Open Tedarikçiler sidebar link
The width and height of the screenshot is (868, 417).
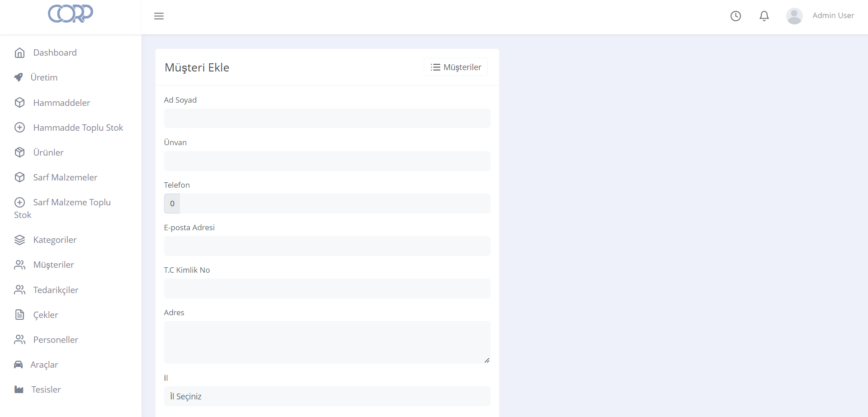[x=56, y=290]
